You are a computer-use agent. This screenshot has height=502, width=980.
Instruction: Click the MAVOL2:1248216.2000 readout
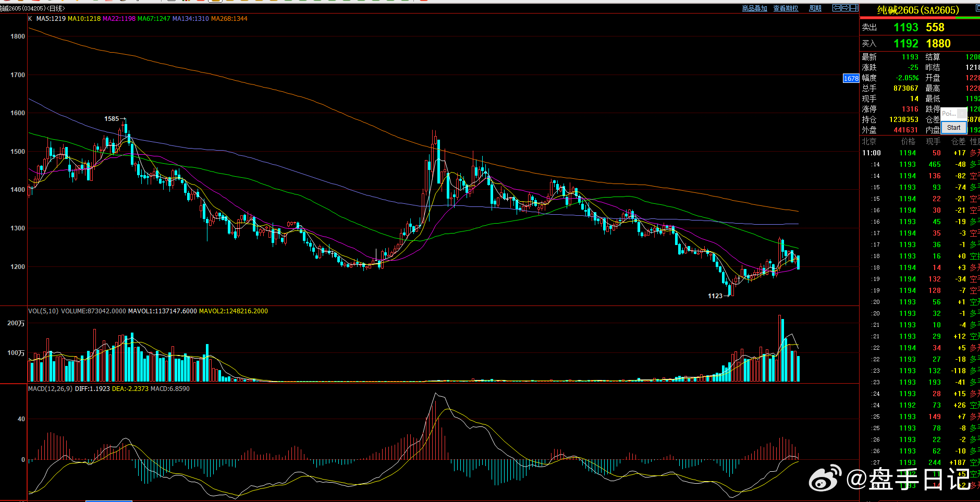click(234, 311)
